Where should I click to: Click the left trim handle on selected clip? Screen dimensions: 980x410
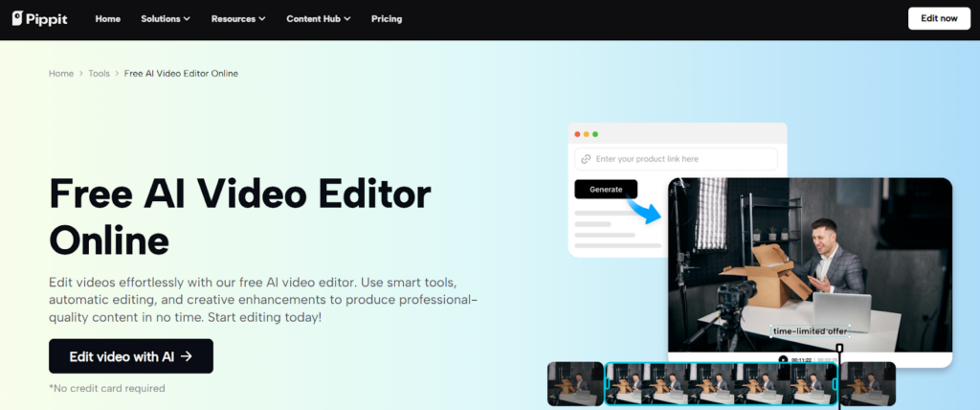coord(606,384)
